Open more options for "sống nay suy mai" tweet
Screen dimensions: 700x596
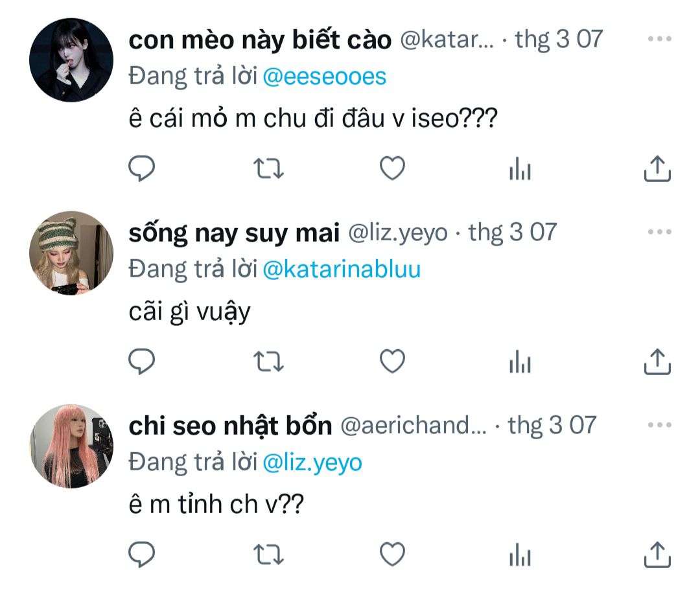tap(659, 232)
